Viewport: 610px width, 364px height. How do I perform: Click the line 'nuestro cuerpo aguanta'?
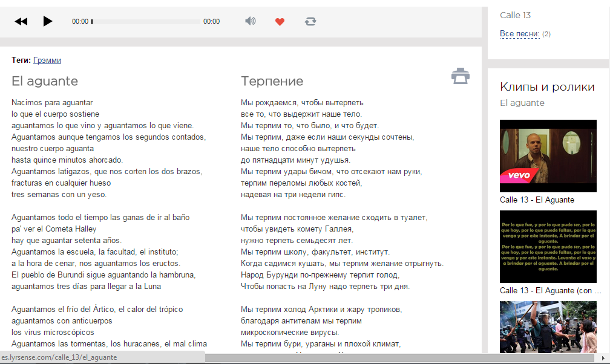53,149
